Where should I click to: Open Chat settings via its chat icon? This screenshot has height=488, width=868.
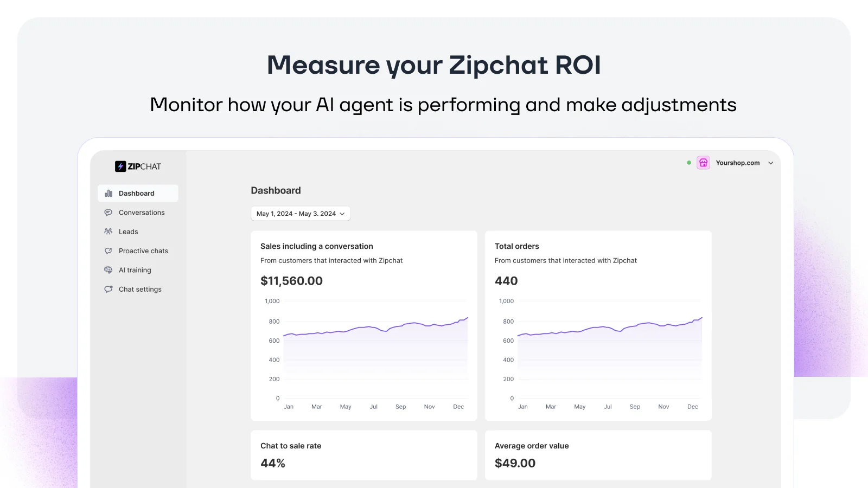click(x=108, y=289)
